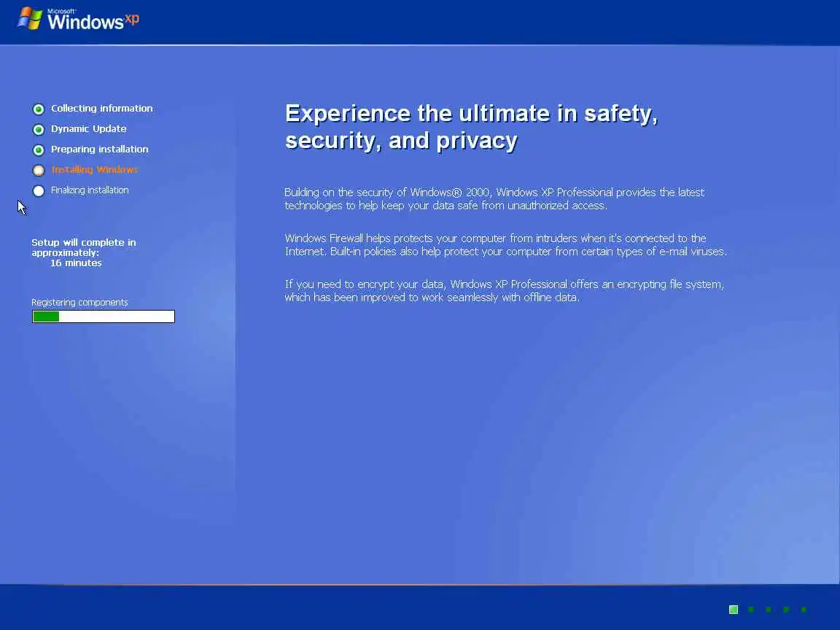840x630 pixels.
Task: Click the 'Finalizing installation' step label
Action: tap(90, 190)
